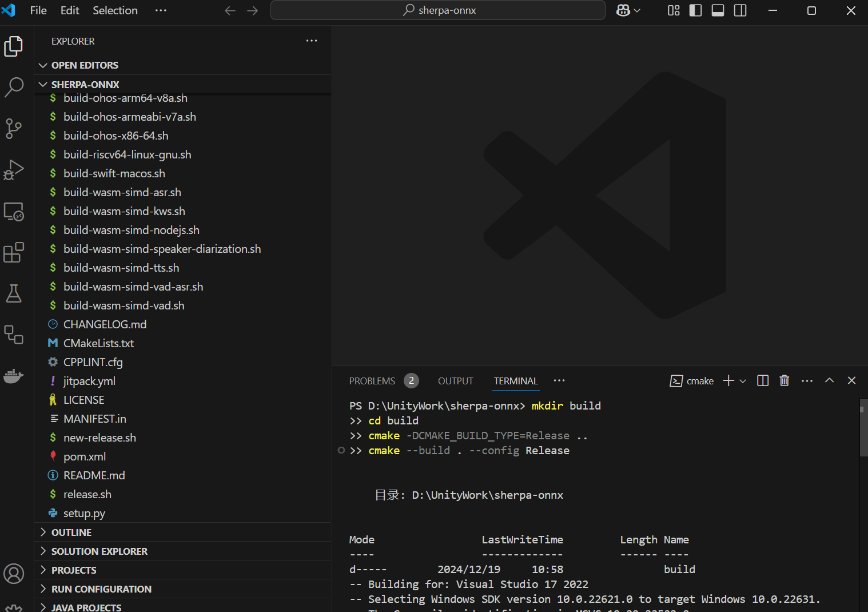Open the Search view in activity bar
The image size is (868, 612).
(x=14, y=88)
